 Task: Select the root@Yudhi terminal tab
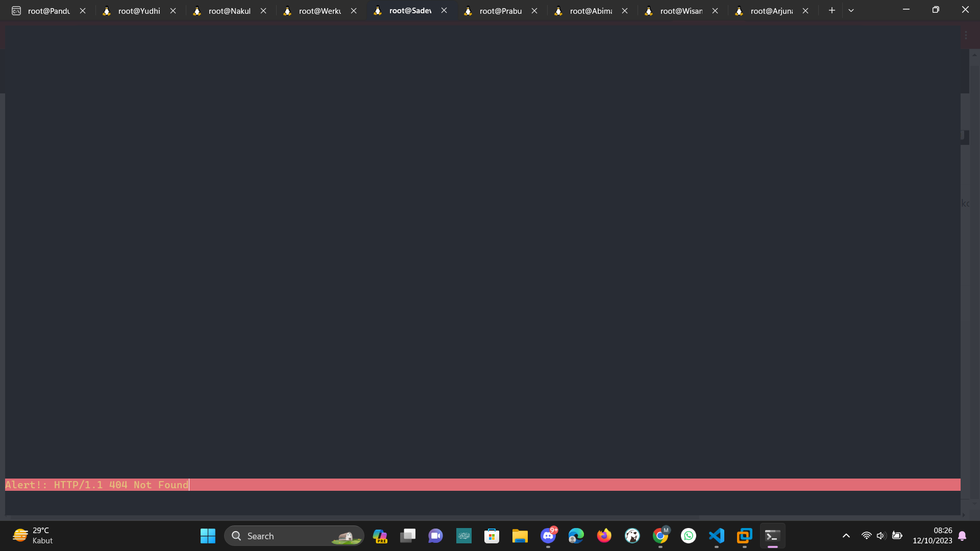[138, 10]
